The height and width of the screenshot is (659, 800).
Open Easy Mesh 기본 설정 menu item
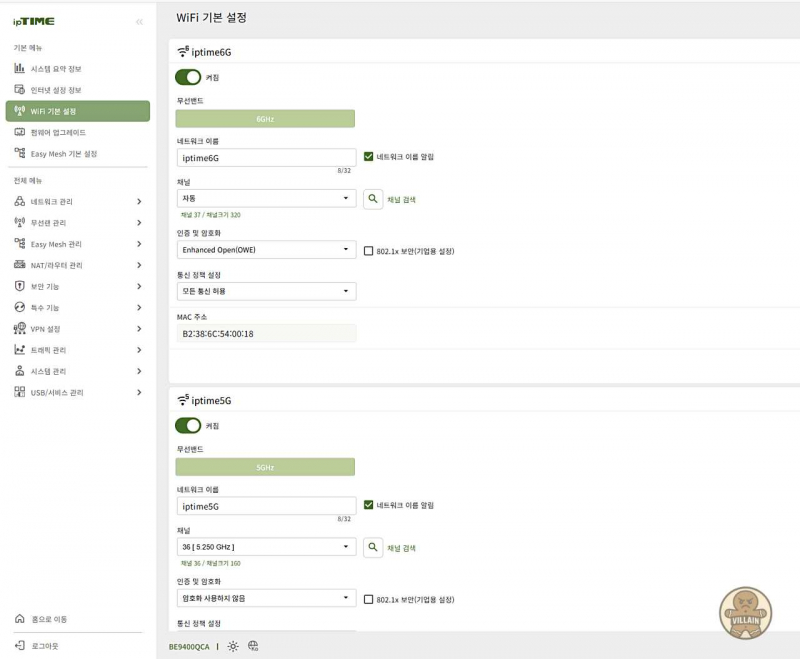pos(64,154)
